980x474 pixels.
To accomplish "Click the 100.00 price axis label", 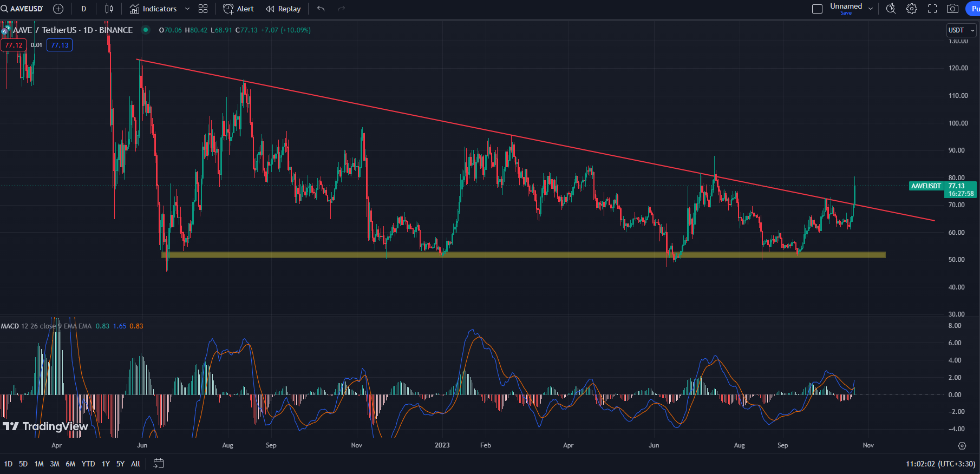I will click(958, 123).
